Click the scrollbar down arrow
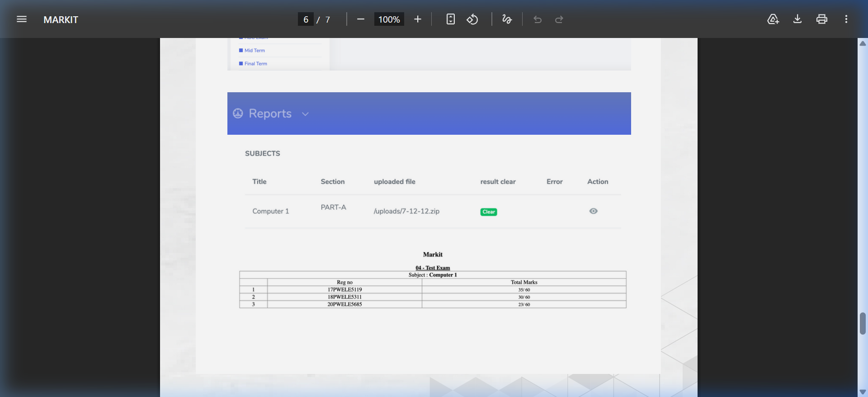The height and width of the screenshot is (397, 868). 863,392
